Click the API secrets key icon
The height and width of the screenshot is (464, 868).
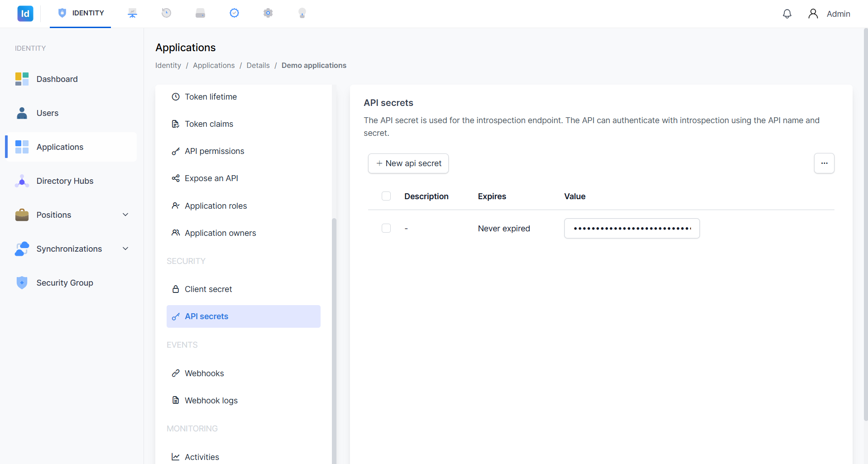[x=176, y=316]
